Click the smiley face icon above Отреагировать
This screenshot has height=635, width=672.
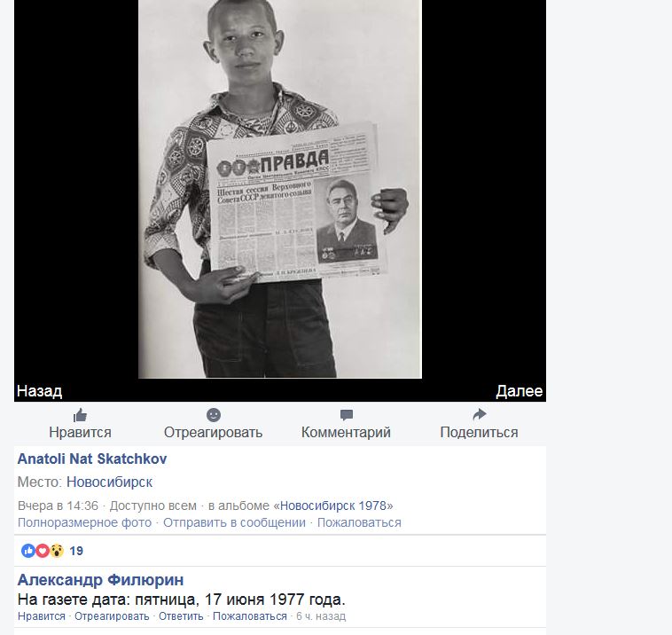(x=214, y=415)
